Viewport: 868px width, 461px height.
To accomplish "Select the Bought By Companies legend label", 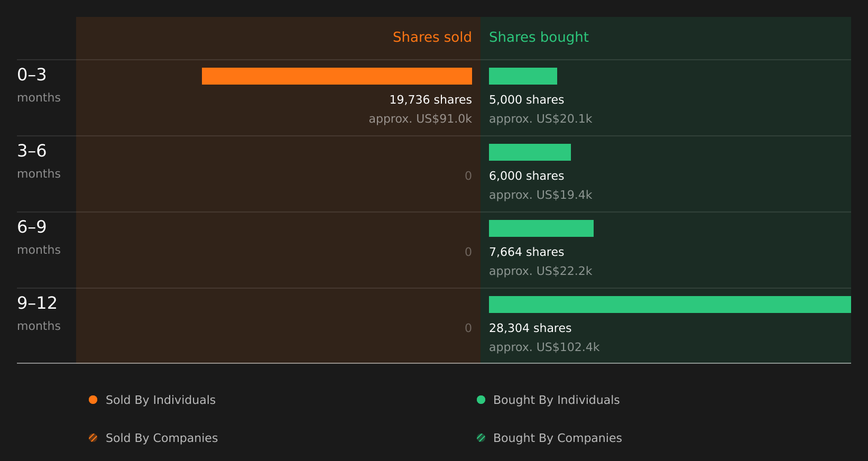I will click(557, 438).
